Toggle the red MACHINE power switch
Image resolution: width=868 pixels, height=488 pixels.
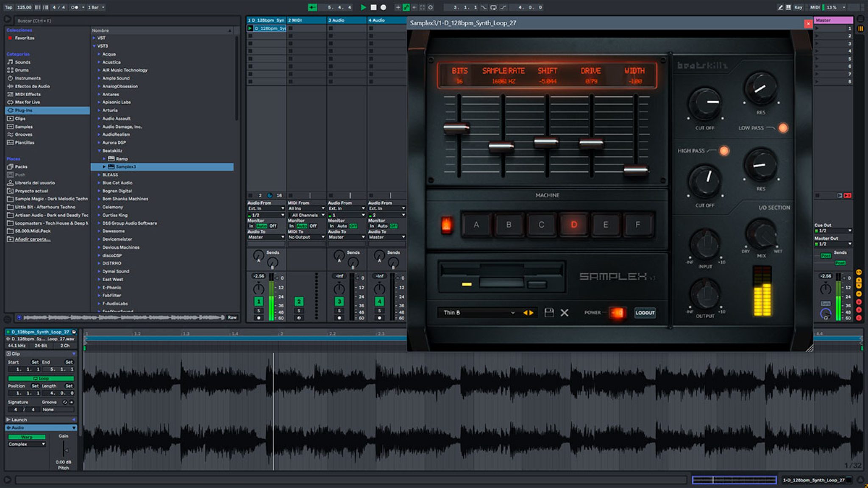(x=447, y=225)
